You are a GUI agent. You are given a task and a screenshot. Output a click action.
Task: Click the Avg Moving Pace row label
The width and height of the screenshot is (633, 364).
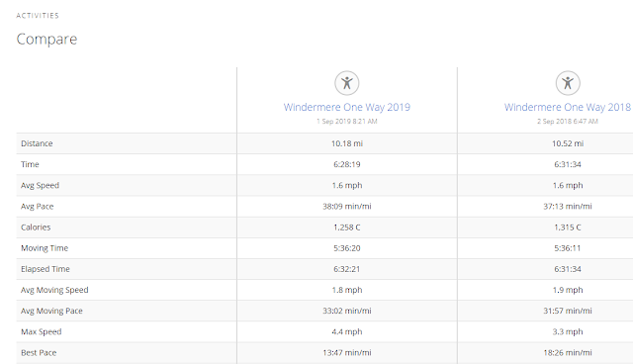coord(51,312)
